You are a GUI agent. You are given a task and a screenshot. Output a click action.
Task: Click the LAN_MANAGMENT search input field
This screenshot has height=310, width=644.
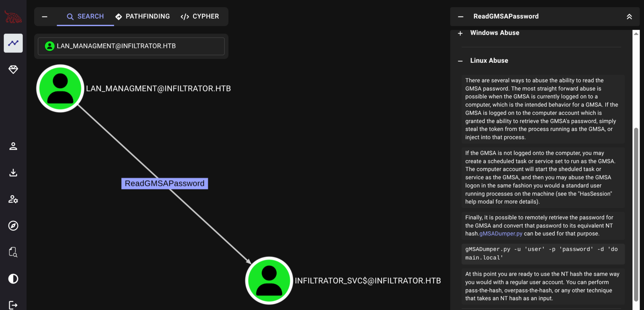click(131, 46)
